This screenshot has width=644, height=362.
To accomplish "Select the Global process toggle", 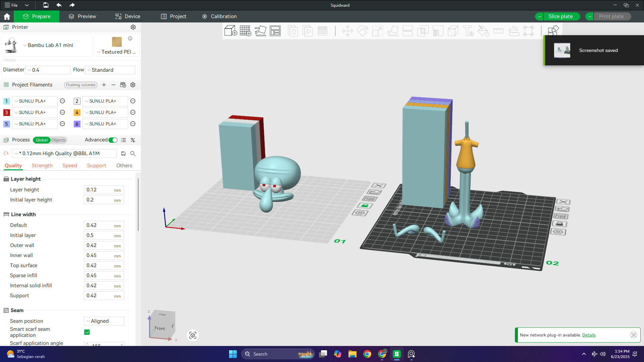I will (x=42, y=140).
